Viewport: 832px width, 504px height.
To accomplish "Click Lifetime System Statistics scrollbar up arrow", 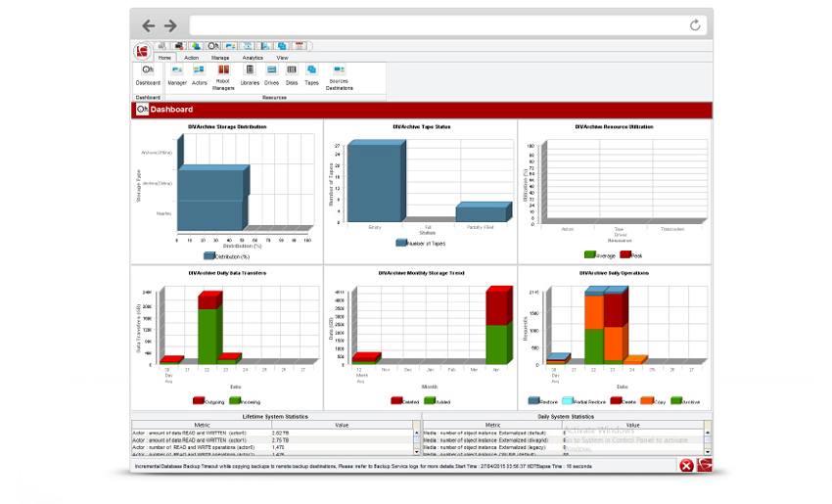I will tap(417, 433).
